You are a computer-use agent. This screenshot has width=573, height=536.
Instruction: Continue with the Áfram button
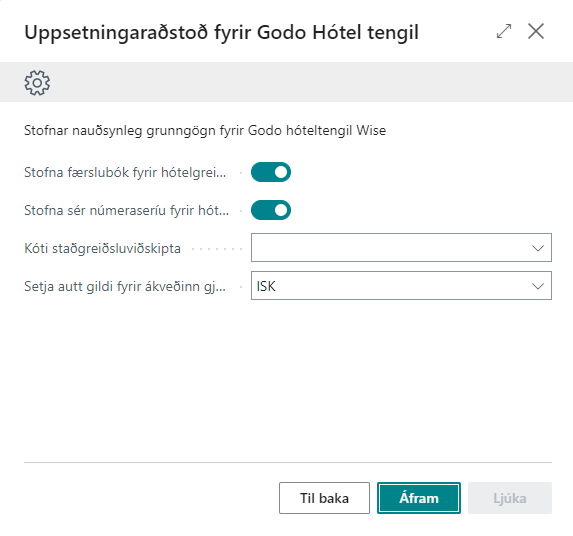point(419,498)
